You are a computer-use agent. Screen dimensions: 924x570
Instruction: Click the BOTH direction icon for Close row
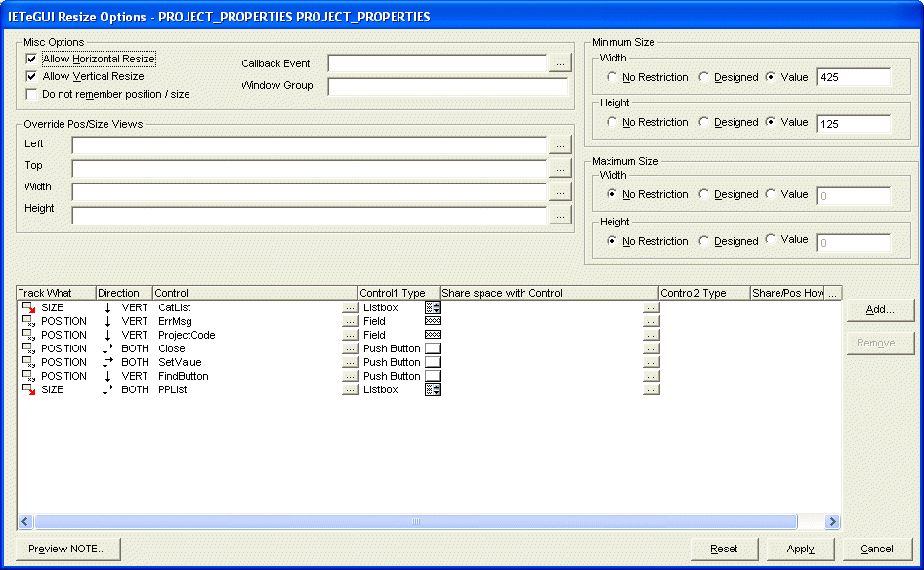coord(107,348)
